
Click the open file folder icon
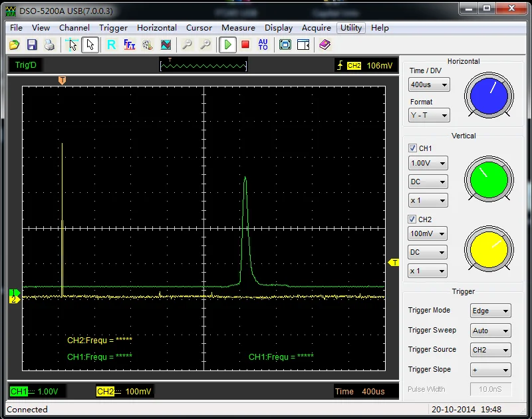pos(15,45)
